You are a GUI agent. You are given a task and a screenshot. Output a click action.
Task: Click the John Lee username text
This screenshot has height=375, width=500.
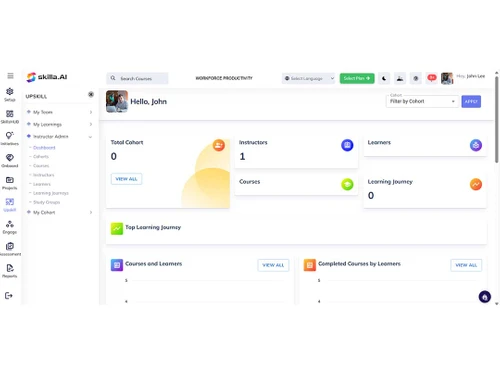point(476,76)
